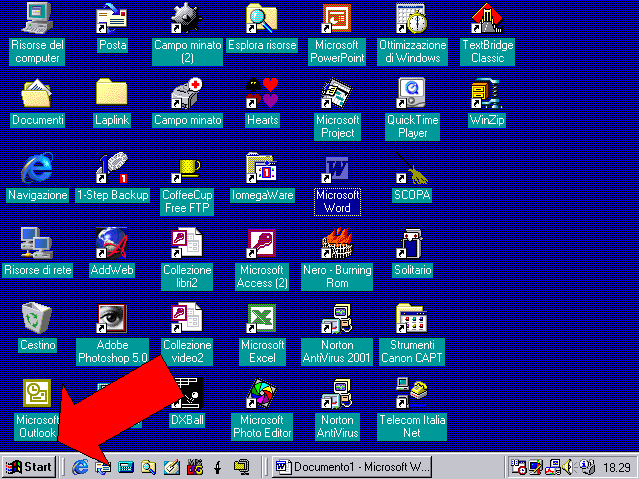This screenshot has width=639, height=479.
Task: Open the Start menu
Action: pyautogui.click(x=29, y=467)
